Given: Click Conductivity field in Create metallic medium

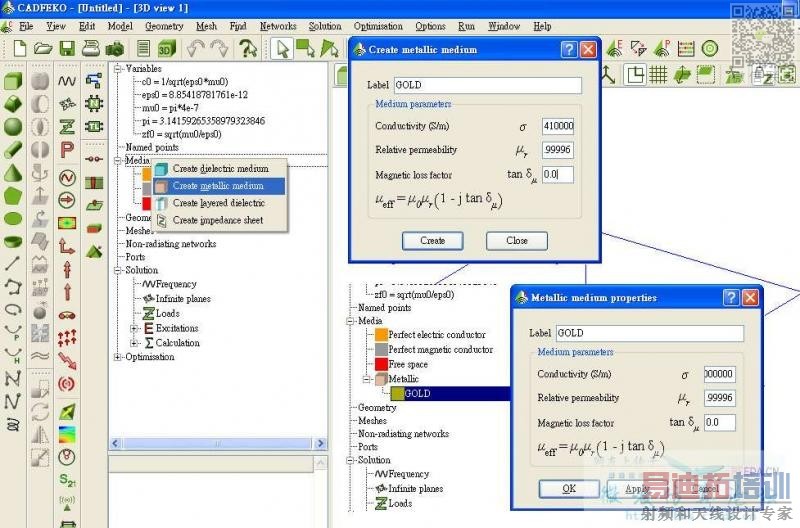Looking at the screenshot, I should 558,126.
